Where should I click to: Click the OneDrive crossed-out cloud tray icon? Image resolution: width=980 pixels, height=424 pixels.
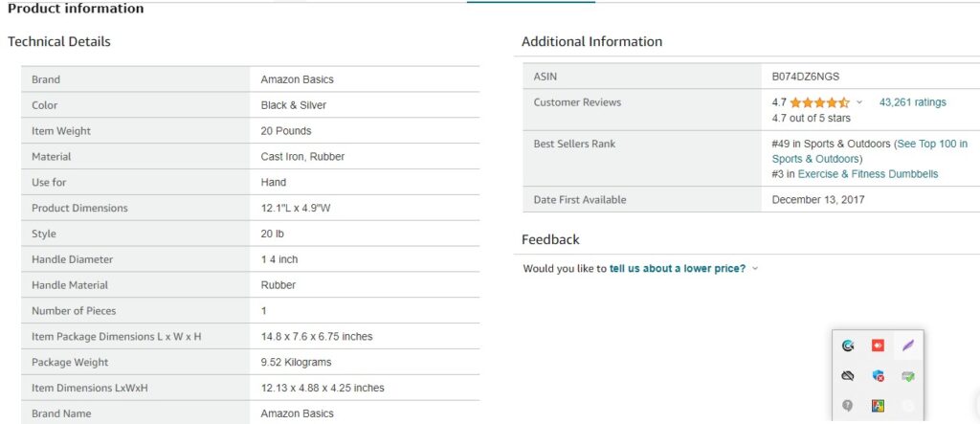point(848,376)
